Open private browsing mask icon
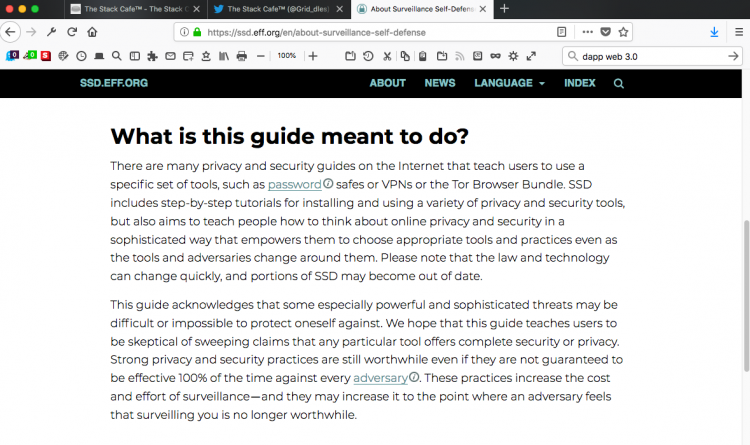750x445 pixels. pos(496,56)
